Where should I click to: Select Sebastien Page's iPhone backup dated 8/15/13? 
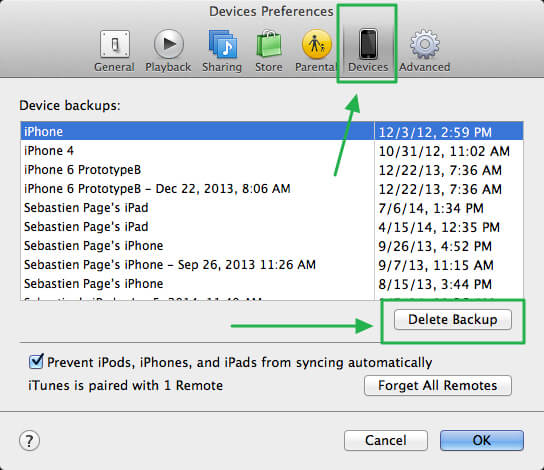272,284
